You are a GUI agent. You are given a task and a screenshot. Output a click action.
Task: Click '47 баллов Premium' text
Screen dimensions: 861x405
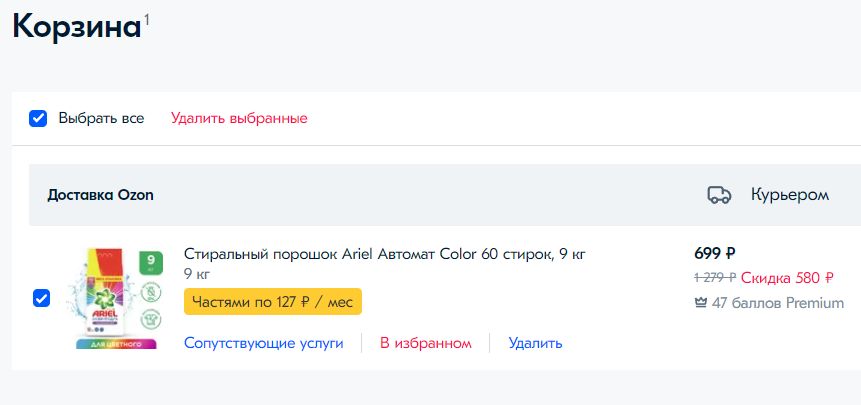pos(778,303)
